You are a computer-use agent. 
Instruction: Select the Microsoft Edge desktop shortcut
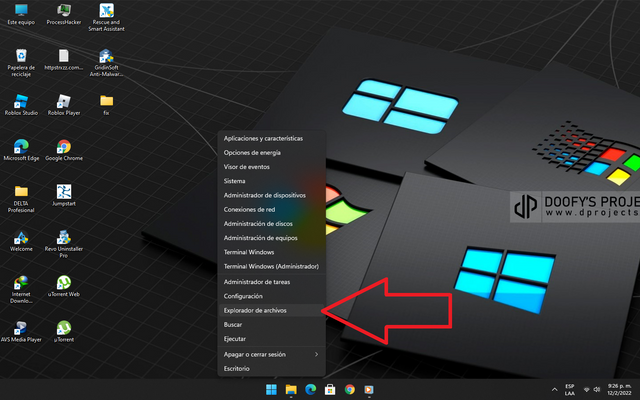pyautogui.click(x=21, y=150)
